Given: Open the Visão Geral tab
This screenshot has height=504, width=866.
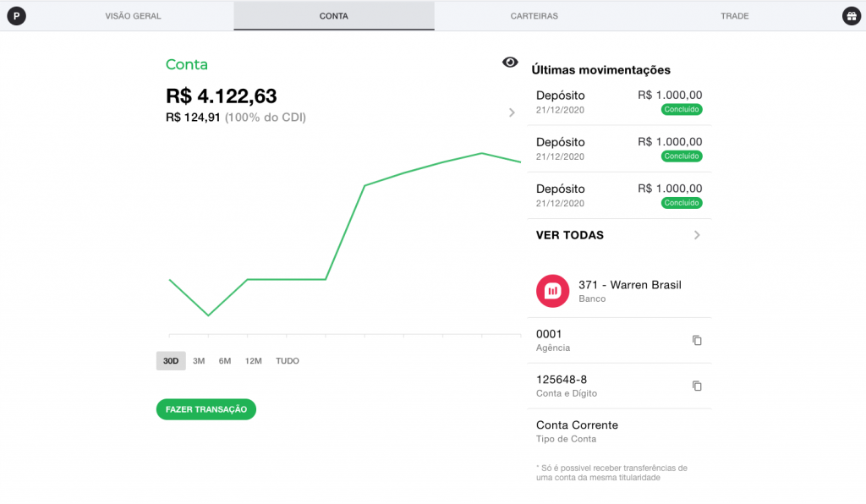Looking at the screenshot, I should point(133,16).
